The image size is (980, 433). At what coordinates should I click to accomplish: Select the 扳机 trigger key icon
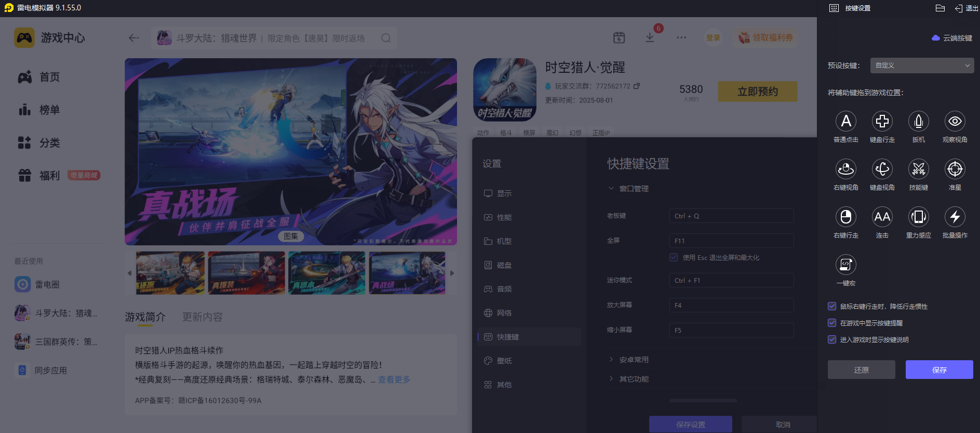pos(918,121)
